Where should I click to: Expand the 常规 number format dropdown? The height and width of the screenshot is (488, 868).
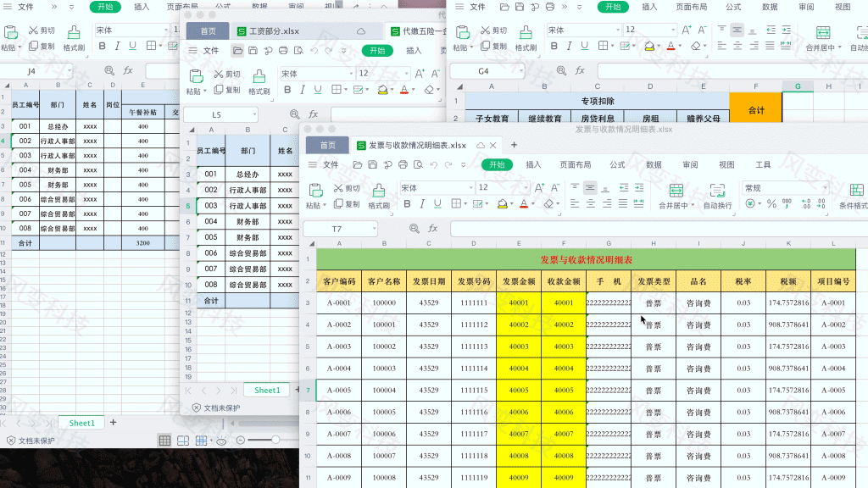[x=825, y=187]
